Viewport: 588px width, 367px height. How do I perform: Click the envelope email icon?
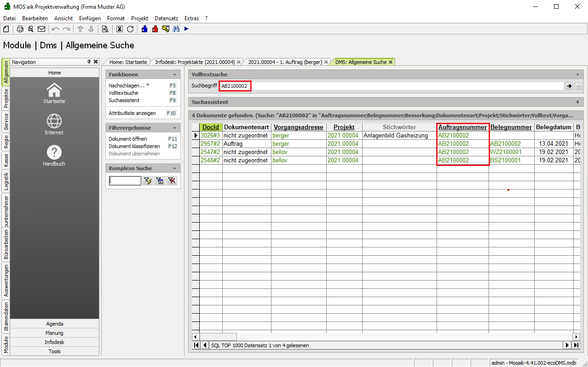41,29
